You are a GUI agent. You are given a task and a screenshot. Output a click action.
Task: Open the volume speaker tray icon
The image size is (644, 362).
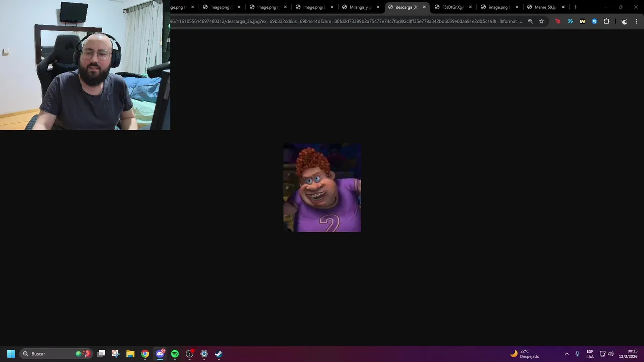[x=611, y=354]
